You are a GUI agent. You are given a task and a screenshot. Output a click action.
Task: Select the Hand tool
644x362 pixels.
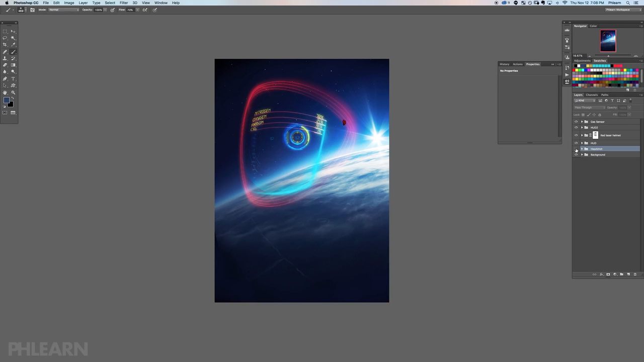(5, 93)
